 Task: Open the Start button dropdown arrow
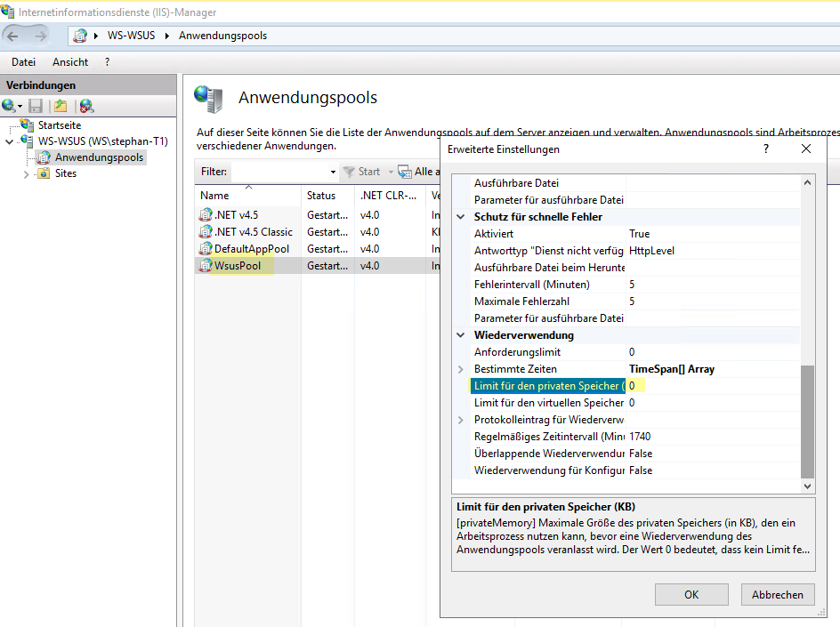[x=391, y=172]
